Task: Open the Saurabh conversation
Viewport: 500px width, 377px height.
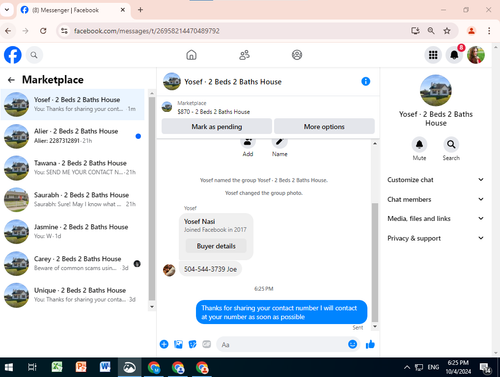Action: pos(73,199)
